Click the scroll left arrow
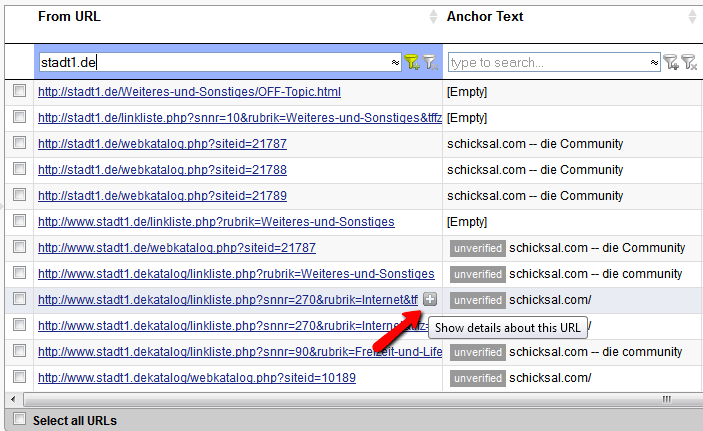 [x=13, y=399]
